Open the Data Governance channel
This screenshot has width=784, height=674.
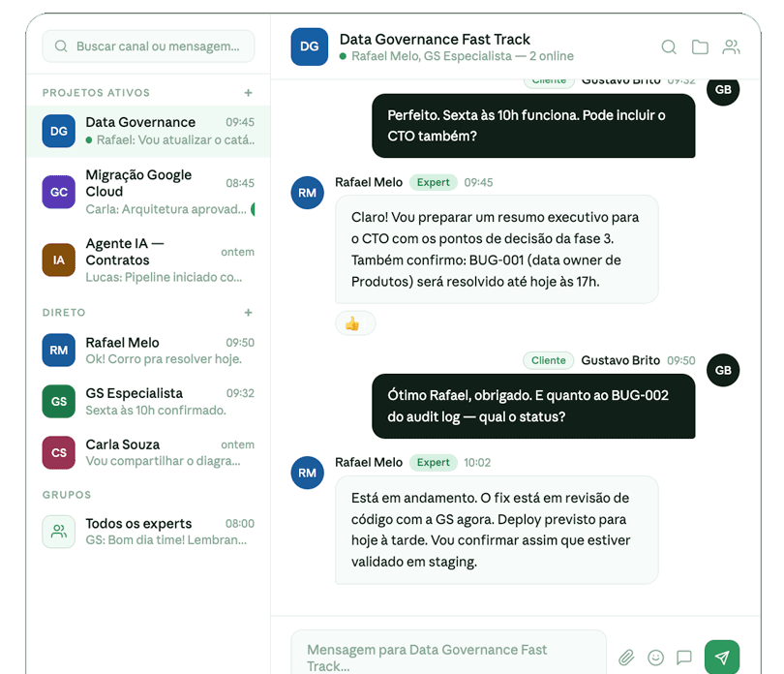(148, 131)
